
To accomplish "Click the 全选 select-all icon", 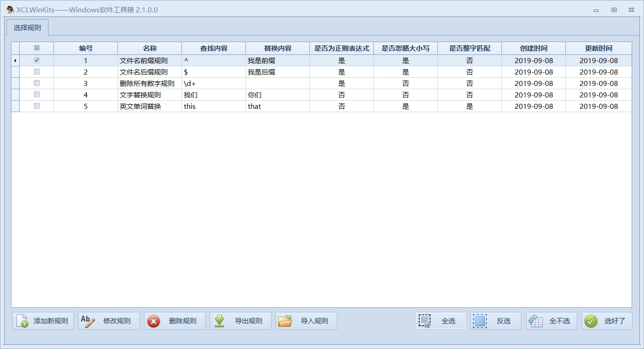I will point(425,321).
